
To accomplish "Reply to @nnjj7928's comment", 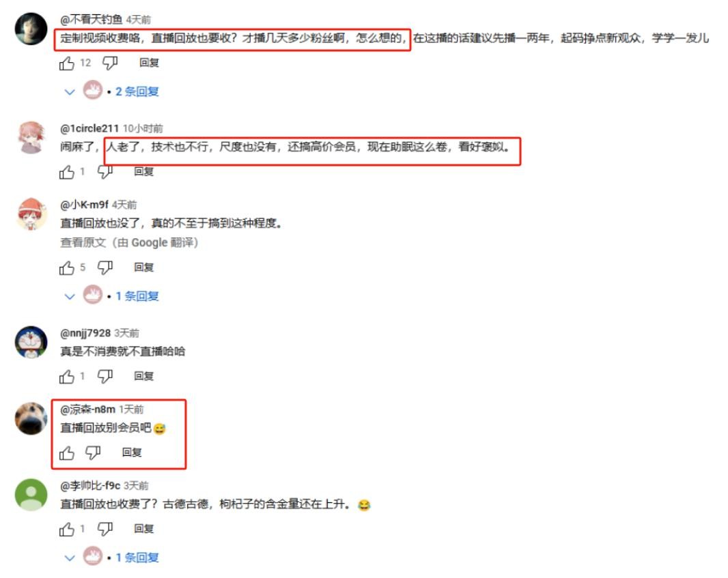I will [x=143, y=376].
